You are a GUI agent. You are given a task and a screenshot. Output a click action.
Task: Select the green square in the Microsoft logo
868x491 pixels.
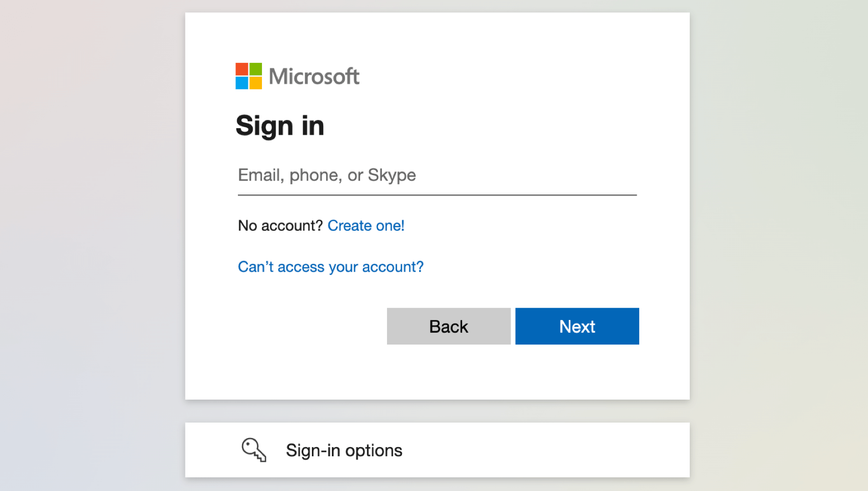click(255, 68)
